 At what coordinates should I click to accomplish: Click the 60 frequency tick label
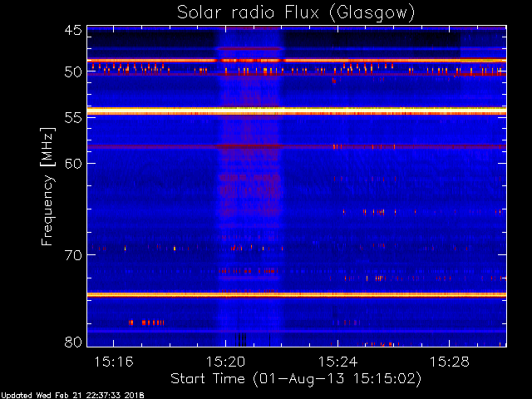[73, 164]
